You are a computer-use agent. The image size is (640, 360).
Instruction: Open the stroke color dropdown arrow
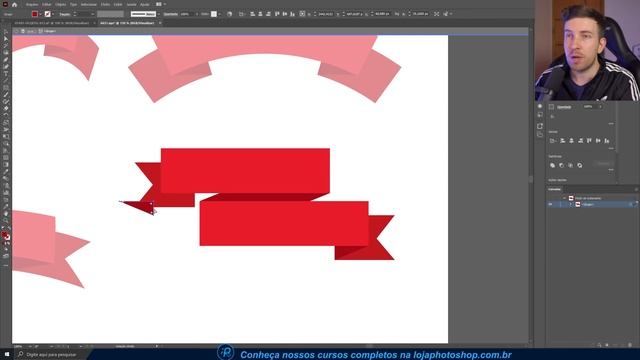point(53,14)
